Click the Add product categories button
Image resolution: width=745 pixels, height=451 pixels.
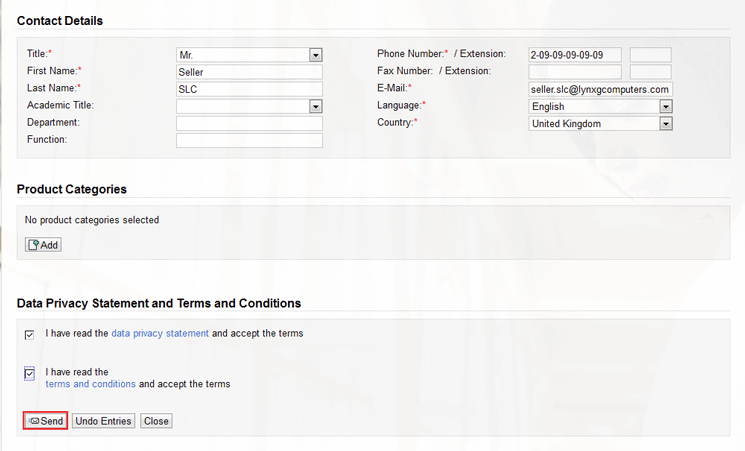click(x=43, y=244)
